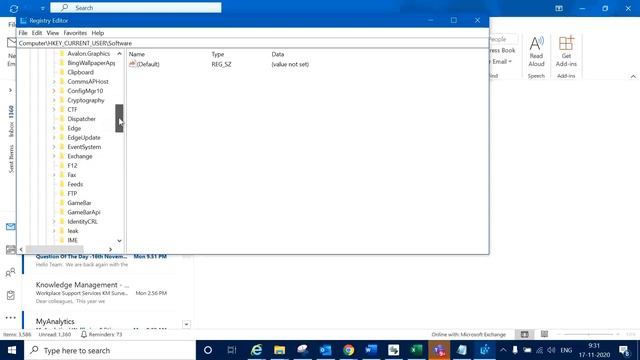Open the Knowledge Management email
Viewport: 640px width, 360px height.
coord(102,293)
